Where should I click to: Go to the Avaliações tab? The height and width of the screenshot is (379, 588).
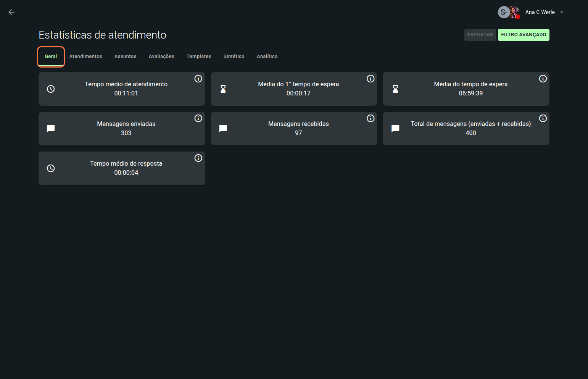(x=161, y=56)
